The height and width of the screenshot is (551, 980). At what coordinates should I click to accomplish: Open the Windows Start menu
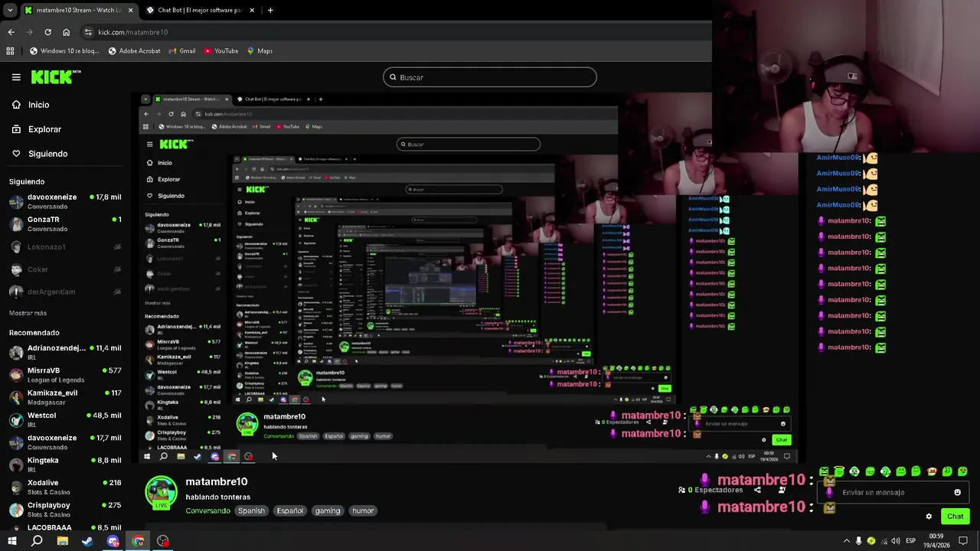[x=11, y=541]
